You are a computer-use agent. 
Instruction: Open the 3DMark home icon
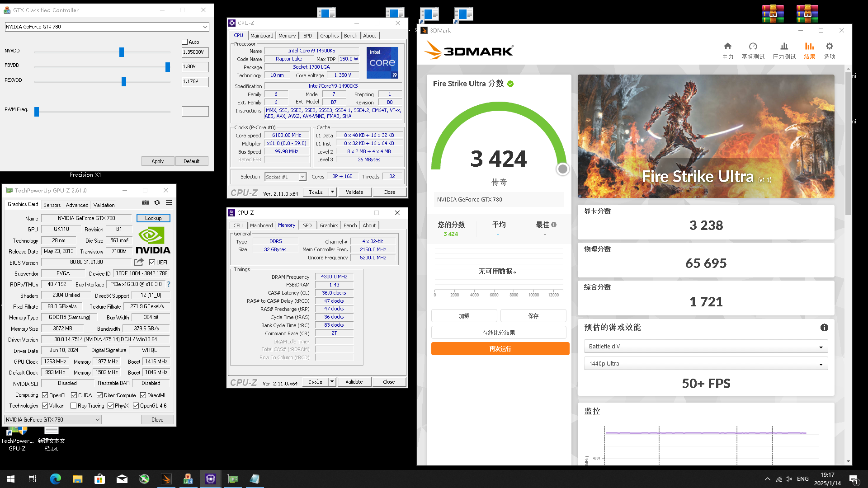727,46
